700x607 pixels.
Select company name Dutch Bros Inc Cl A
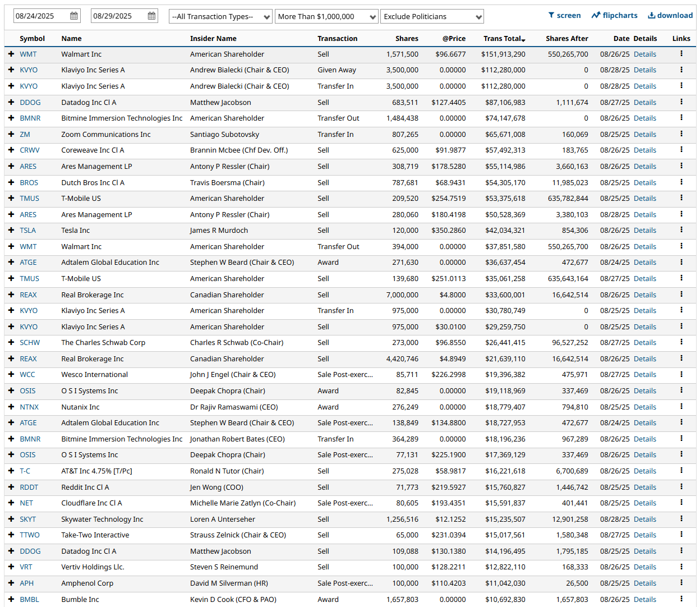tap(93, 182)
